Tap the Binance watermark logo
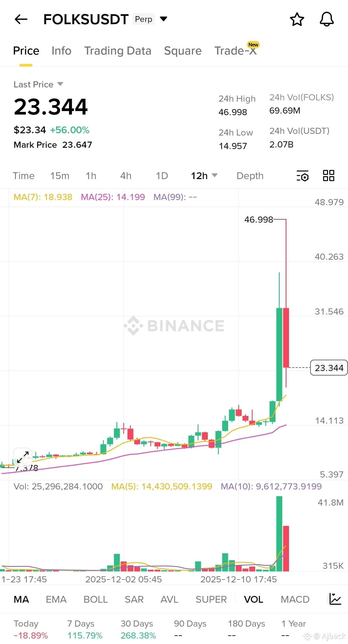The width and height of the screenshot is (348, 644). (174, 326)
